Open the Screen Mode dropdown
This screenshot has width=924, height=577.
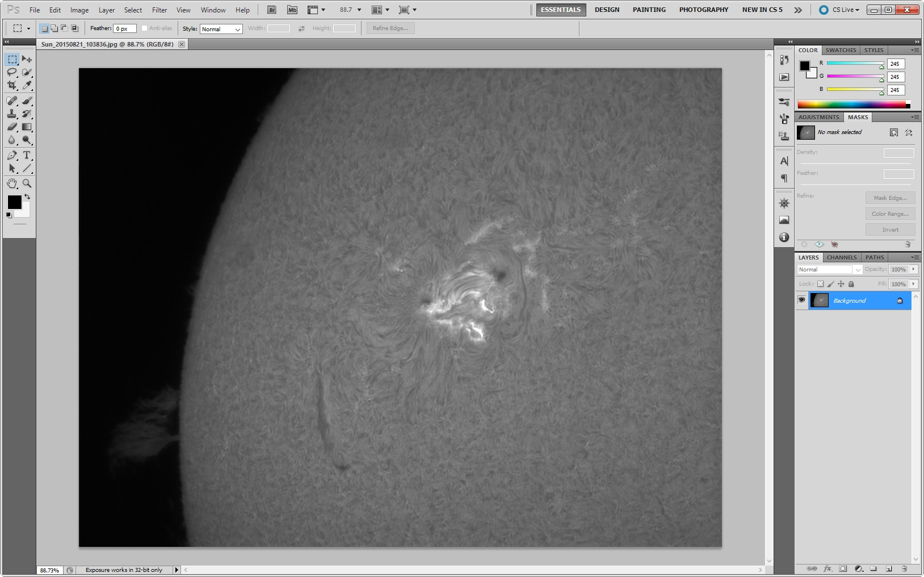408,10
